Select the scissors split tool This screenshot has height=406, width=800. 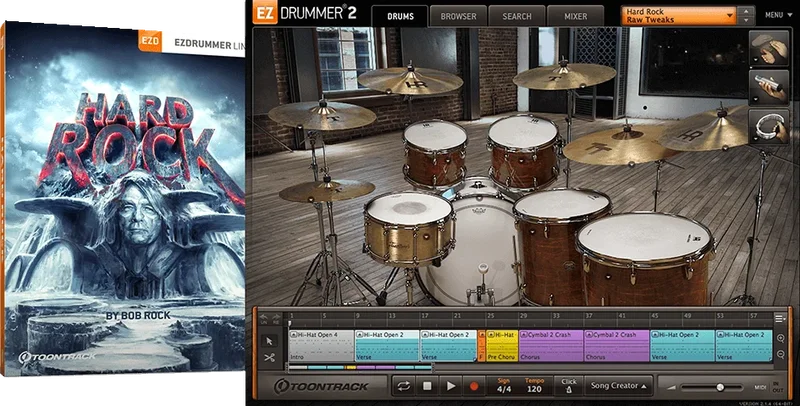point(269,358)
